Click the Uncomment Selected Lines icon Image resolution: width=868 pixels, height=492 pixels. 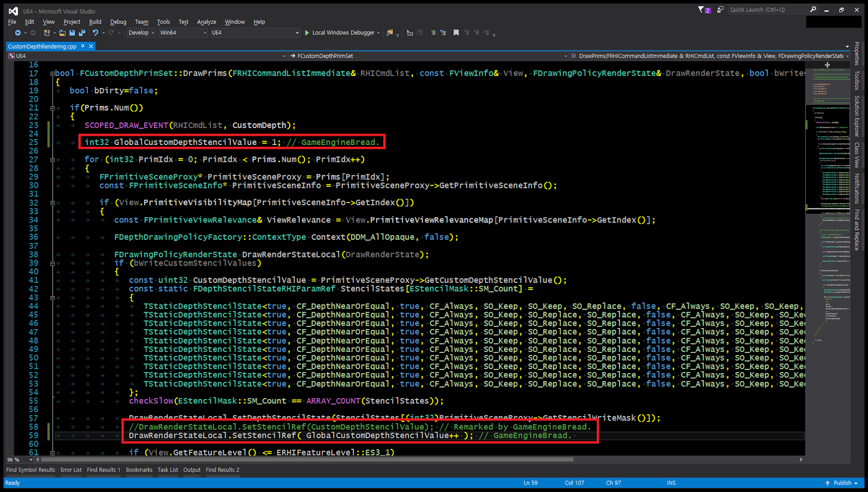420,33
